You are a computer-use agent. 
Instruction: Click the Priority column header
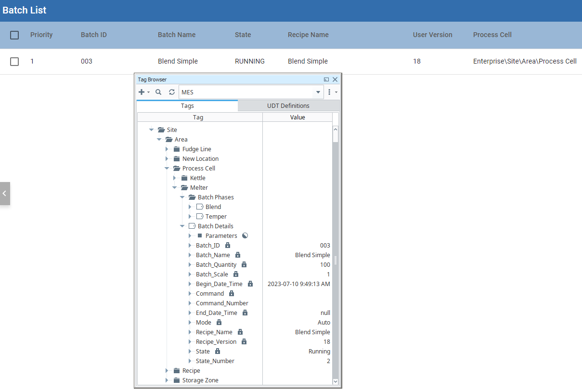(41, 35)
